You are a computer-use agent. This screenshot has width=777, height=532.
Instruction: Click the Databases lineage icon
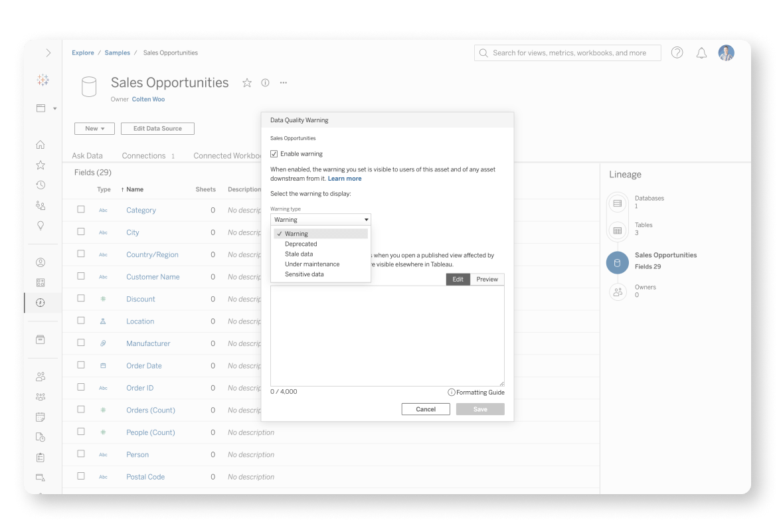tap(618, 203)
